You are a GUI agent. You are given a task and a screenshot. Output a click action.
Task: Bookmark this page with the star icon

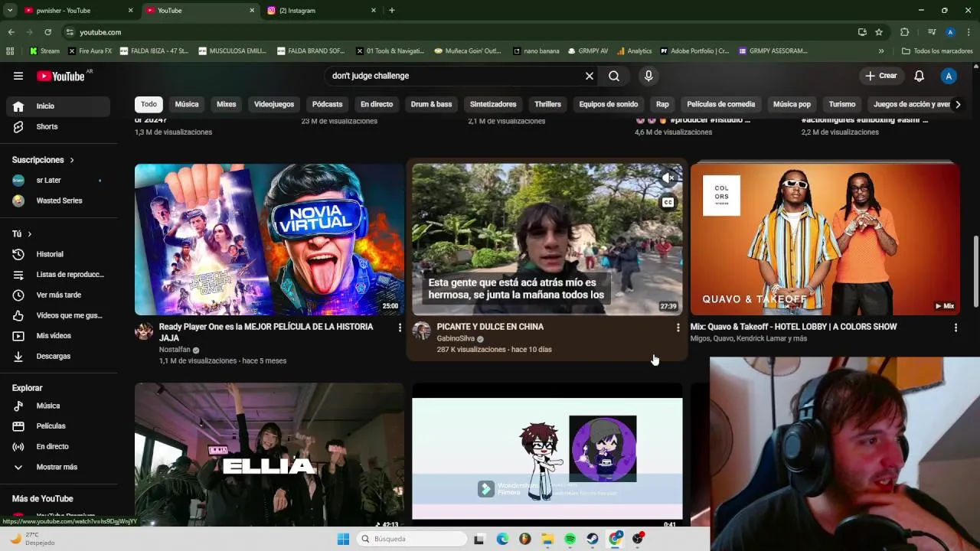pyautogui.click(x=879, y=32)
